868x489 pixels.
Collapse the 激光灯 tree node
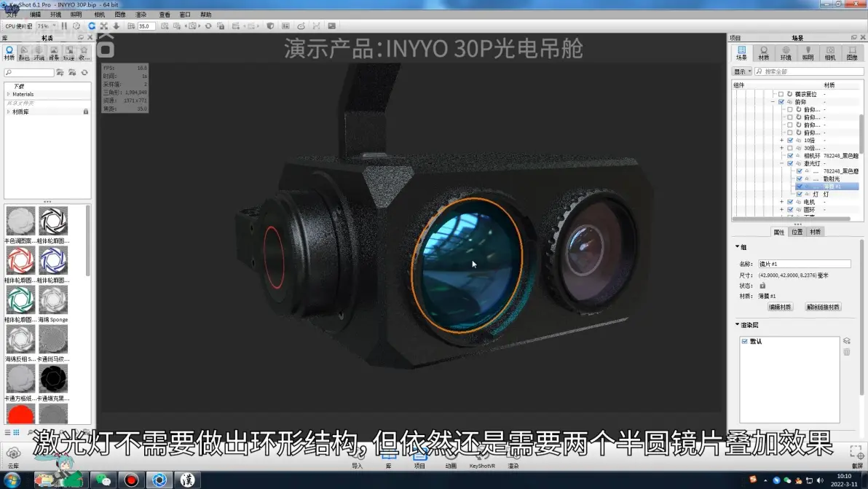[x=781, y=164]
